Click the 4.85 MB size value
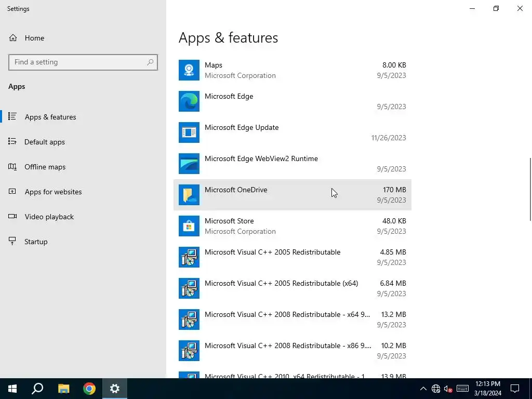Viewport: 532px width, 399px height. point(393,252)
